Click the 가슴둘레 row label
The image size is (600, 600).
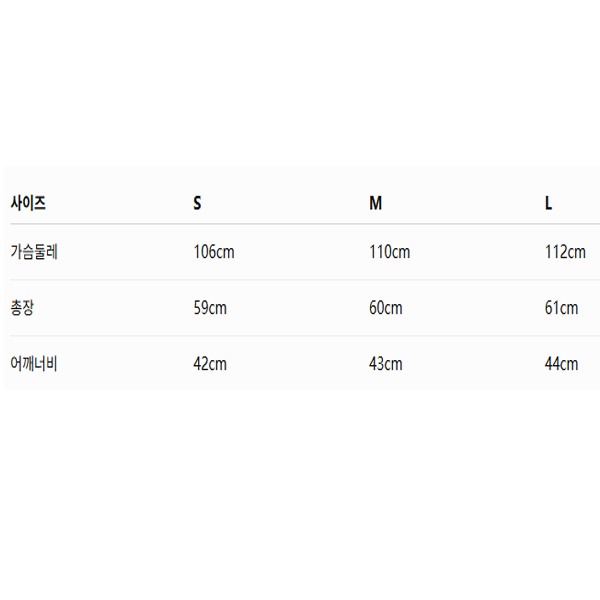point(34,252)
